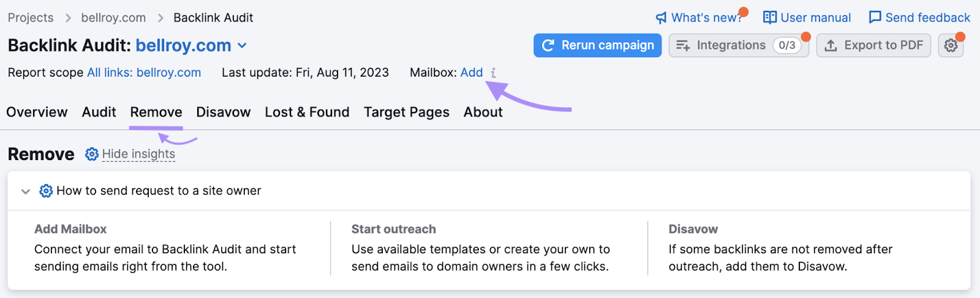Click the Rerun campaign button
Screen dimensions: 980x298
click(x=597, y=45)
